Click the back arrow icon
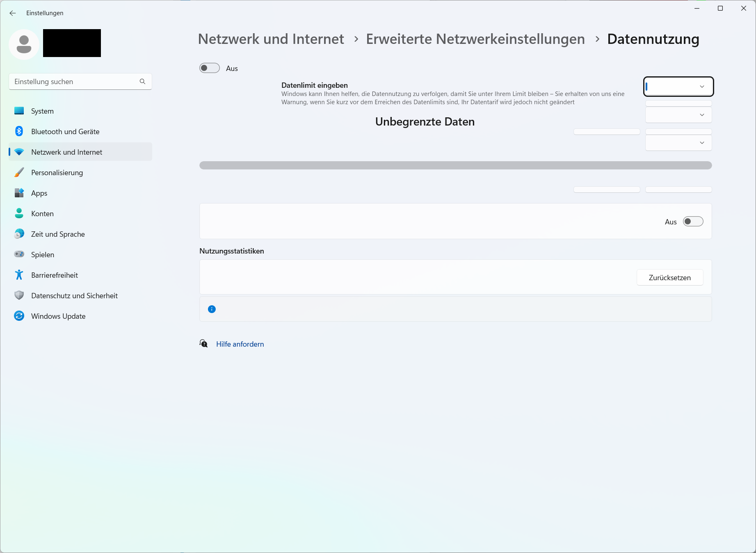The height and width of the screenshot is (553, 756). click(x=13, y=13)
